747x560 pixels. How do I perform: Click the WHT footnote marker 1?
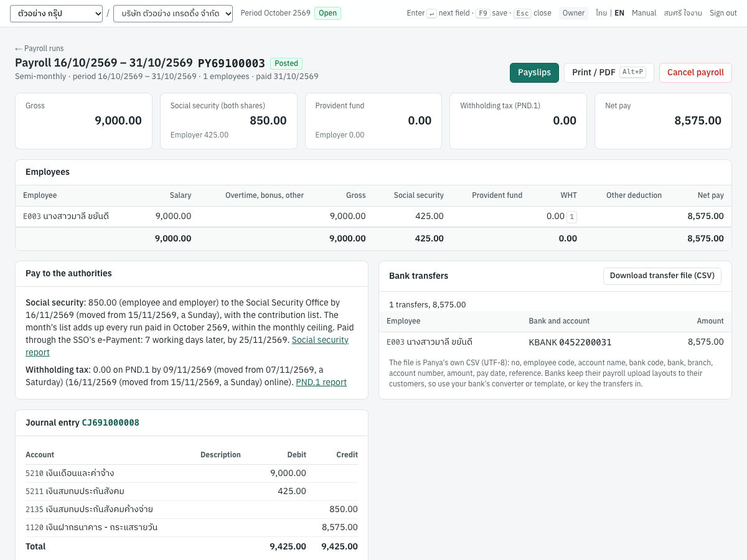[572, 217]
